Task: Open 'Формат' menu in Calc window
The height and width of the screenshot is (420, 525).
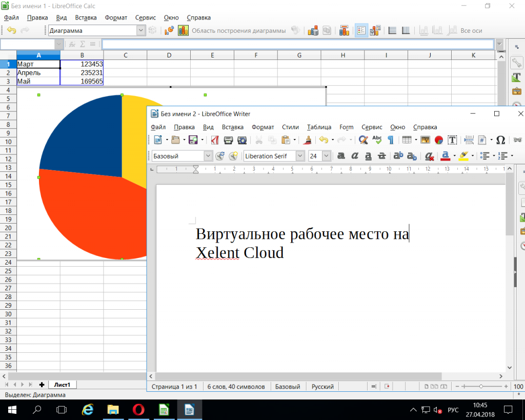Action: [116, 17]
